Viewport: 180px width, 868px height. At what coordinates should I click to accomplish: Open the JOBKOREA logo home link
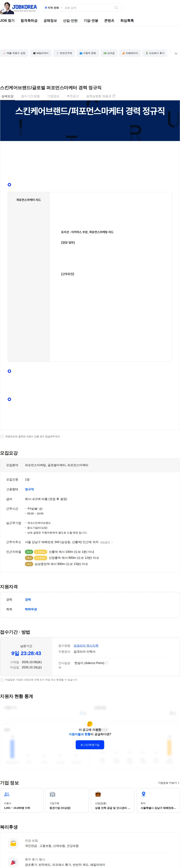tap(24, 7)
